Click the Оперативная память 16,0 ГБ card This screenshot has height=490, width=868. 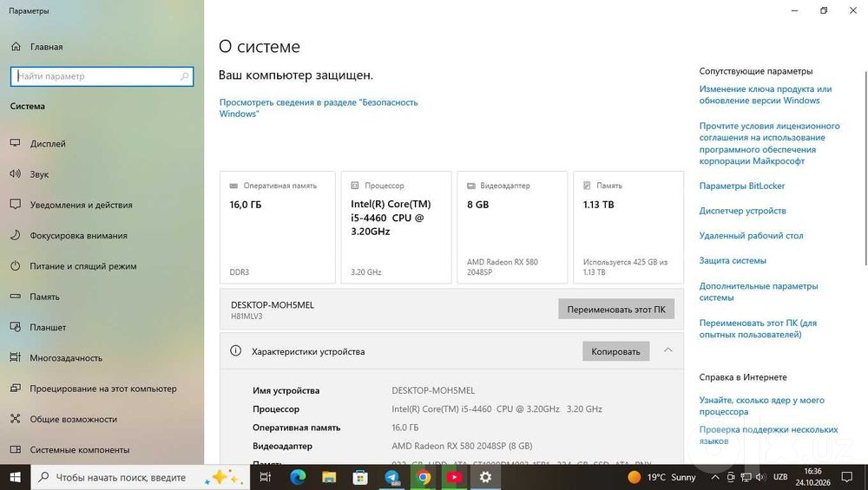[278, 227]
